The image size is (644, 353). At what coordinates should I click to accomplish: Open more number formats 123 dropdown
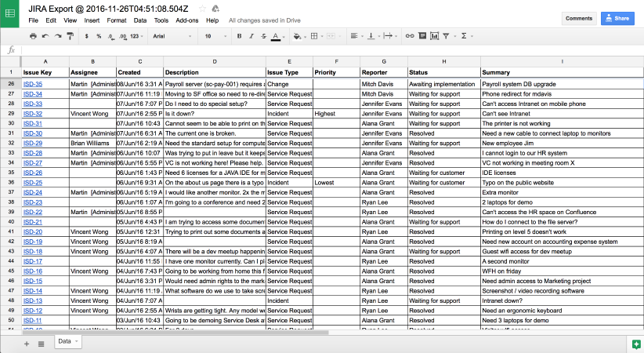(136, 36)
